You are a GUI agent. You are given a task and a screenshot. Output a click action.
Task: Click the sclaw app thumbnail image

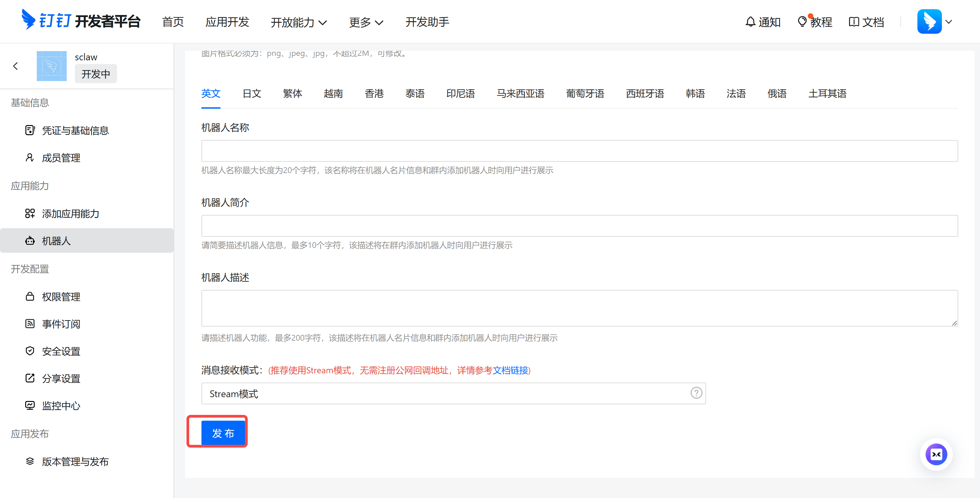click(51, 66)
